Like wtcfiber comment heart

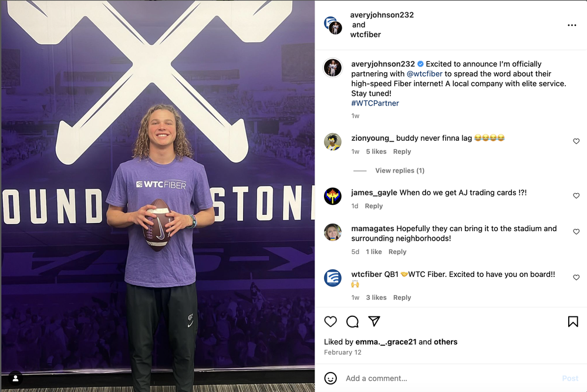point(576,278)
